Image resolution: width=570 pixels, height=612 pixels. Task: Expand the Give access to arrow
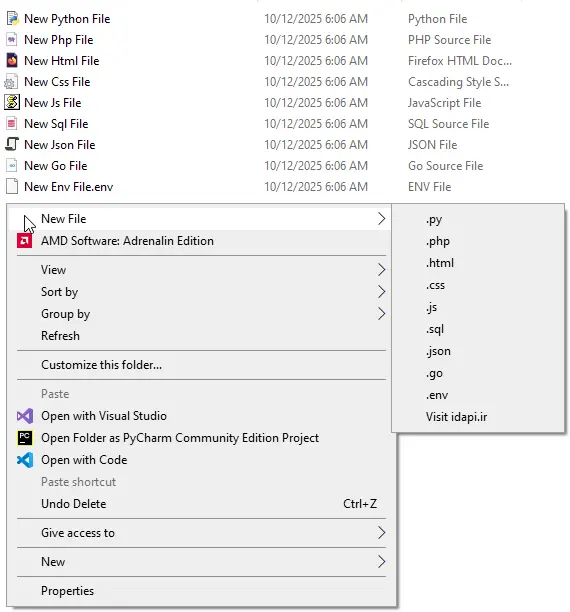coord(381,533)
